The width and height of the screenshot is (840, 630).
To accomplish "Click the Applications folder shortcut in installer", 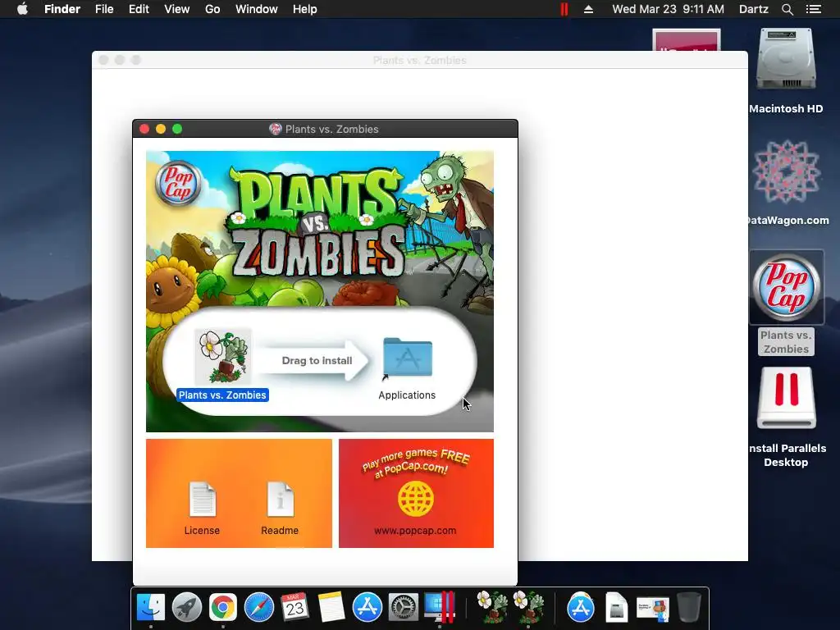I will pos(408,358).
